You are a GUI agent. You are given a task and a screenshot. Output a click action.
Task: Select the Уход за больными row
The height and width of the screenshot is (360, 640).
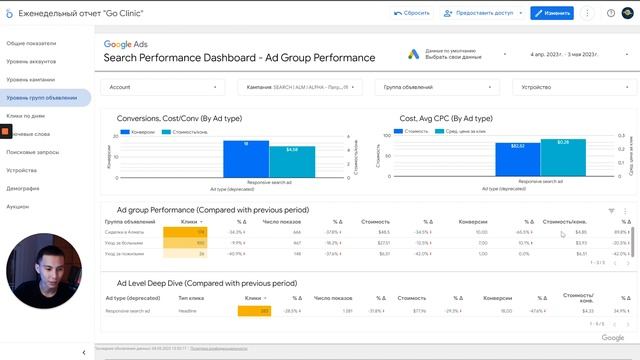click(367, 243)
